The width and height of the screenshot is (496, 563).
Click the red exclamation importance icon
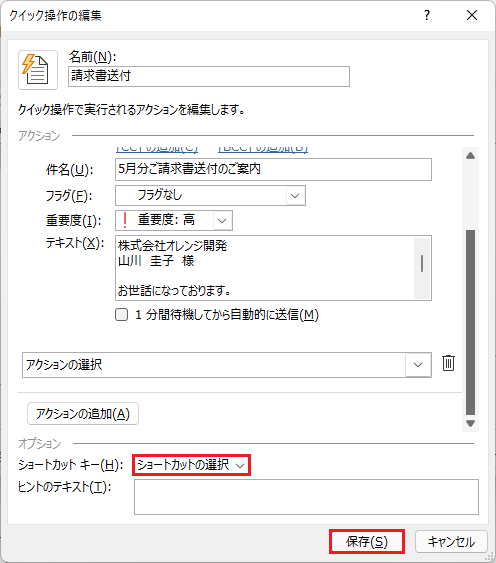click(125, 220)
